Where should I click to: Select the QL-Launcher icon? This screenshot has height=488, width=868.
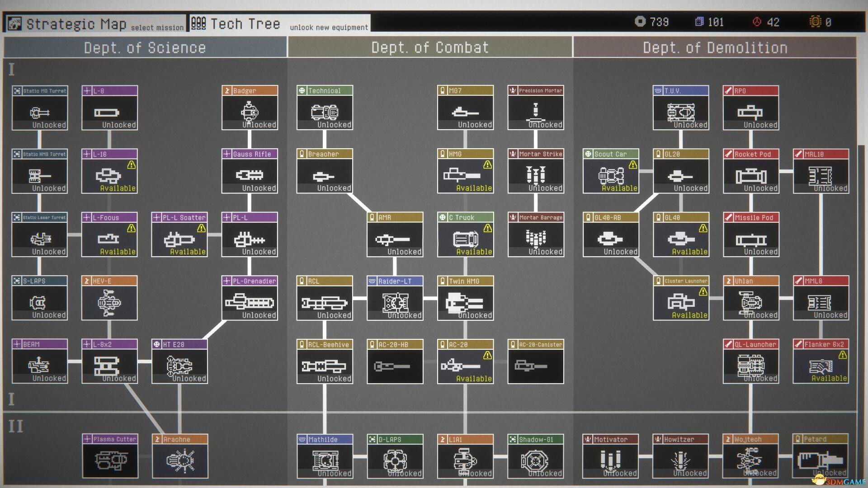click(x=751, y=365)
